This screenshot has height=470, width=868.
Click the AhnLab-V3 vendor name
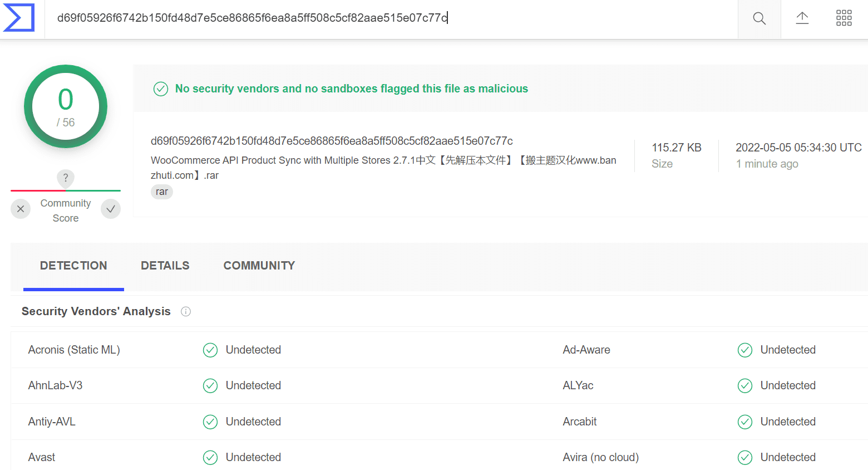[x=55, y=385]
